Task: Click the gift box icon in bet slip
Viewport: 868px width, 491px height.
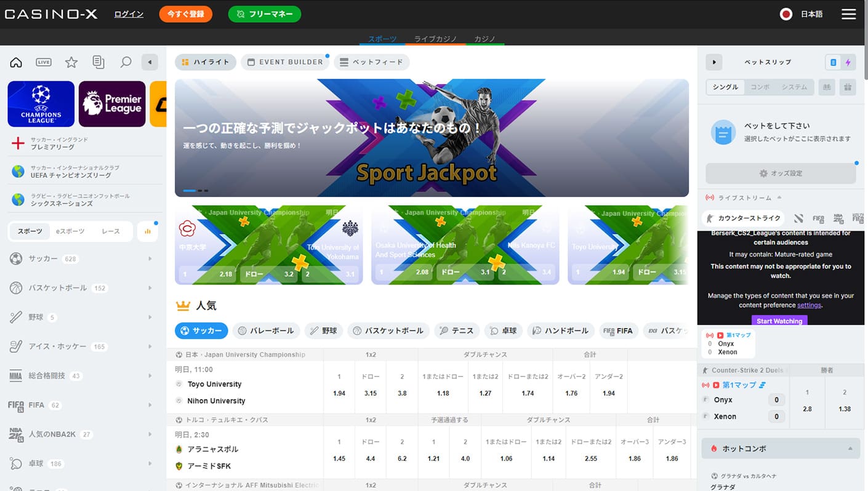Action: 848,87
